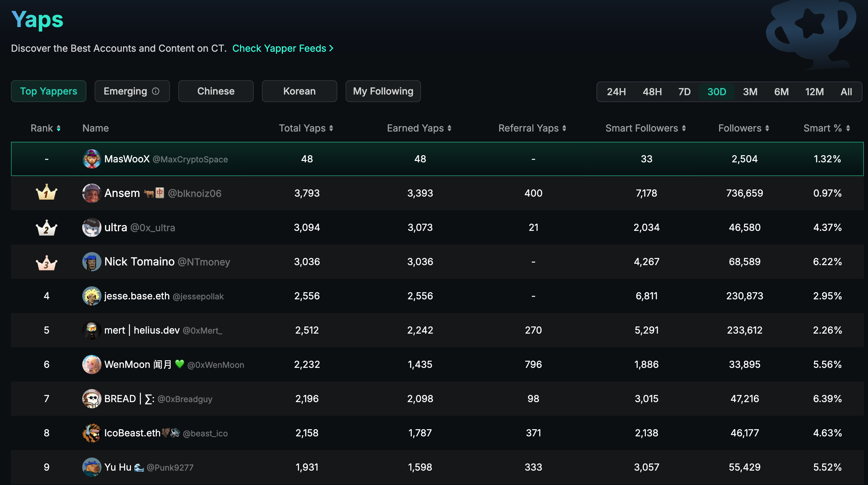This screenshot has width=868, height=485.
Task: Switch time range to 24H
Action: (x=616, y=92)
